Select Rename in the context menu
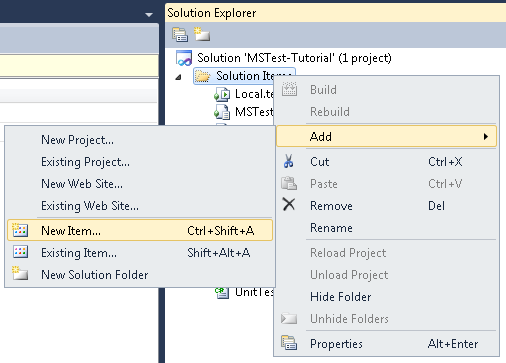The width and height of the screenshot is (506, 363). point(386,228)
